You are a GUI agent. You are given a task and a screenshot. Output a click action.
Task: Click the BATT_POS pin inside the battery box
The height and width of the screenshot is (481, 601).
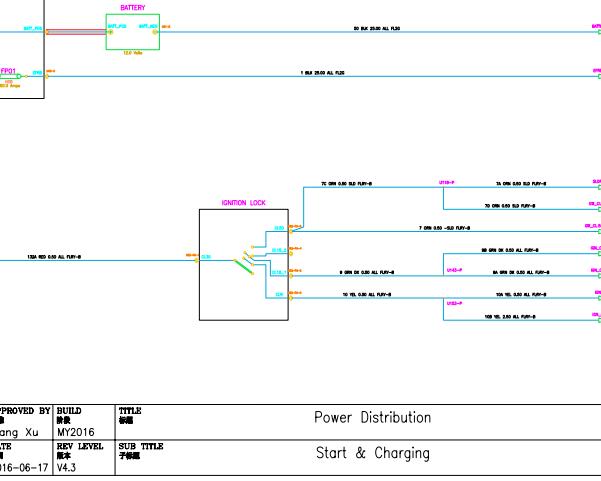pos(110,32)
